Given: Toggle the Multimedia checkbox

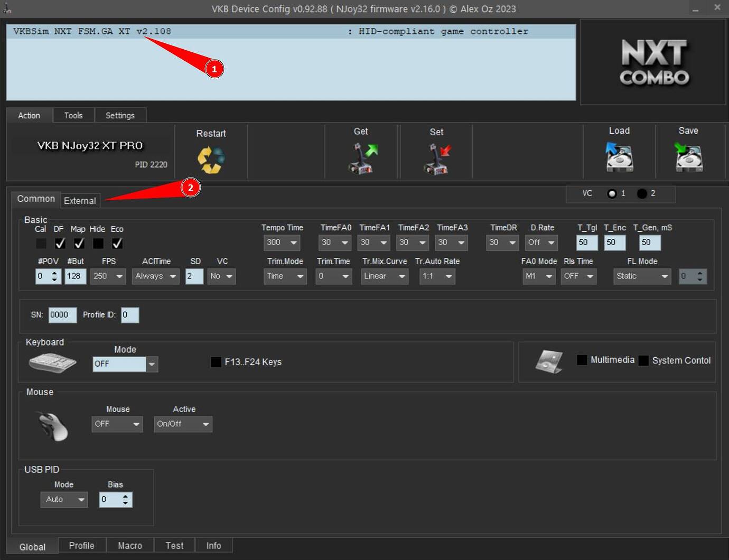Looking at the screenshot, I should coord(582,360).
